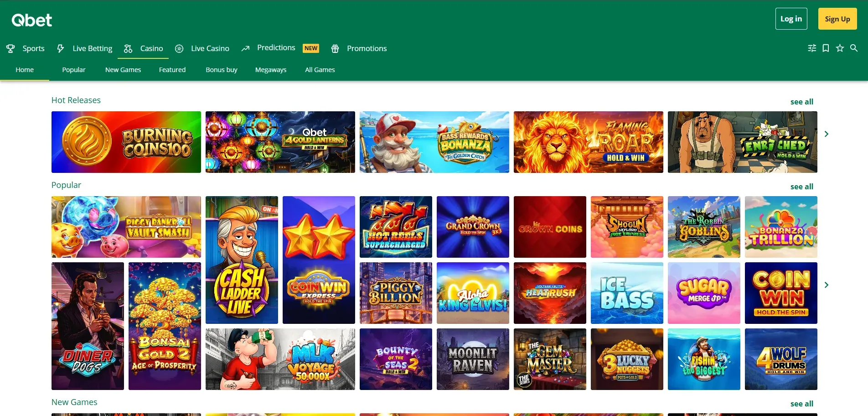Click see all for New Games
This screenshot has height=416, width=868.
pyautogui.click(x=802, y=404)
